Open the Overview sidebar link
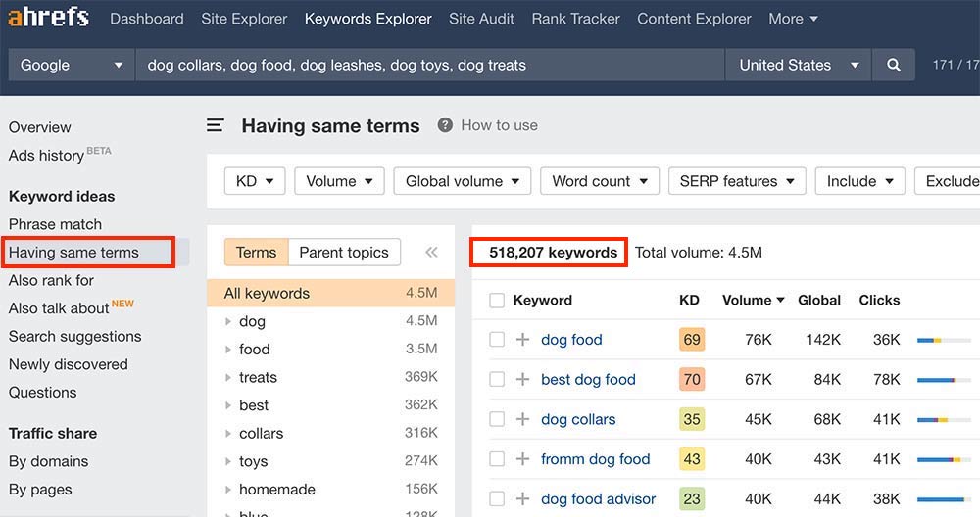The height and width of the screenshot is (517, 980). pyautogui.click(x=40, y=127)
